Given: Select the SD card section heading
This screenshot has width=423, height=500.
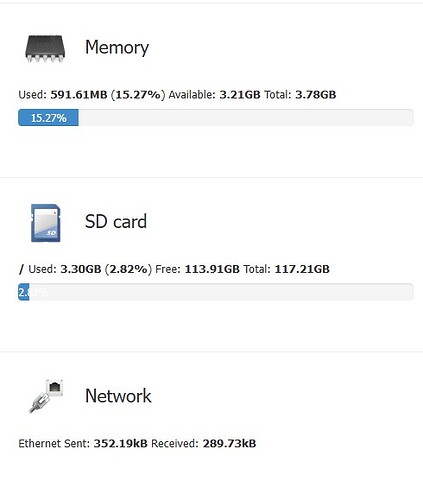Looking at the screenshot, I should tap(116, 221).
